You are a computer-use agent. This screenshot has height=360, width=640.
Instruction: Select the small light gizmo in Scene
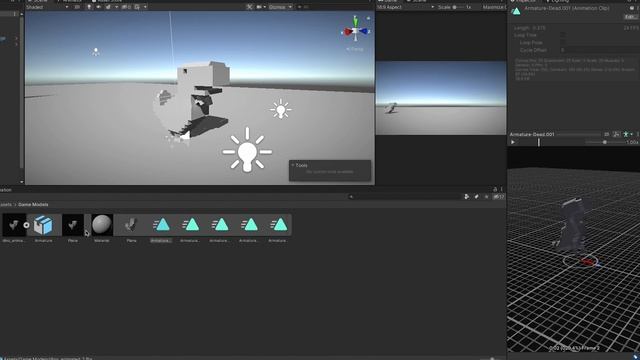[280, 109]
